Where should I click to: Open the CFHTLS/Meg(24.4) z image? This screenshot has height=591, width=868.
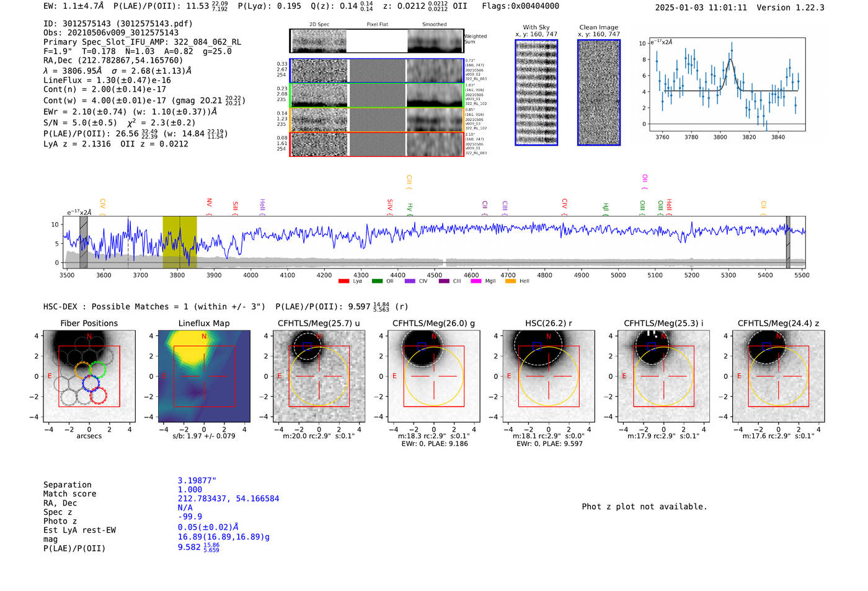(779, 376)
